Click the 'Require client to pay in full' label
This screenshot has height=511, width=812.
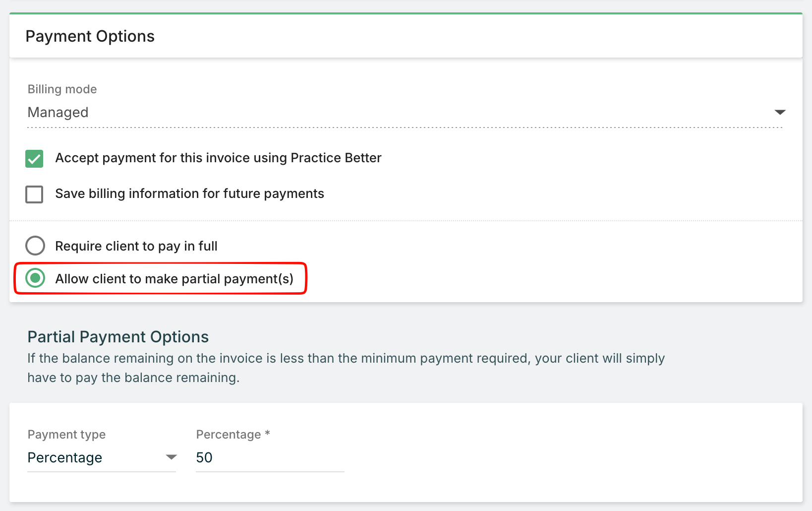pyautogui.click(x=136, y=246)
